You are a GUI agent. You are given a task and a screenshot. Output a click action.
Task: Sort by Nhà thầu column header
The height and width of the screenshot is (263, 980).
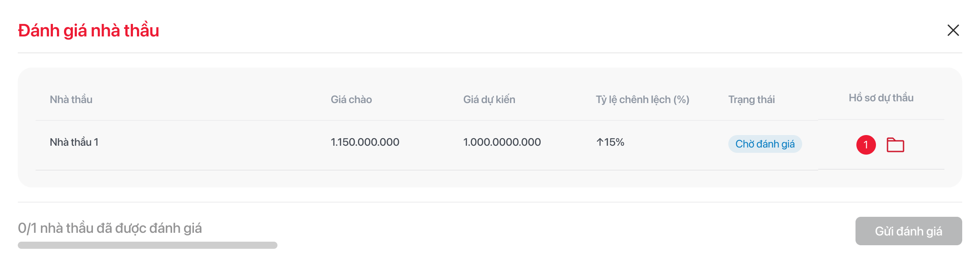71,100
